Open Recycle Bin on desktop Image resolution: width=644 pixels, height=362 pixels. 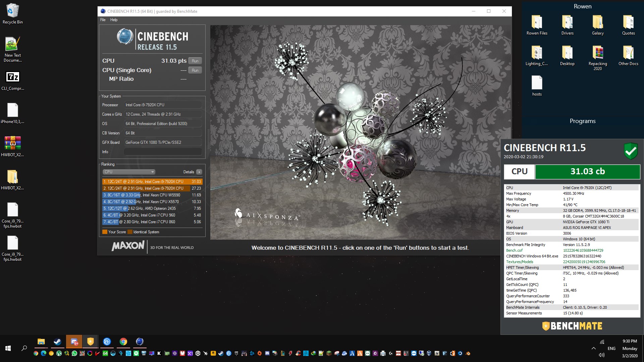tap(13, 14)
